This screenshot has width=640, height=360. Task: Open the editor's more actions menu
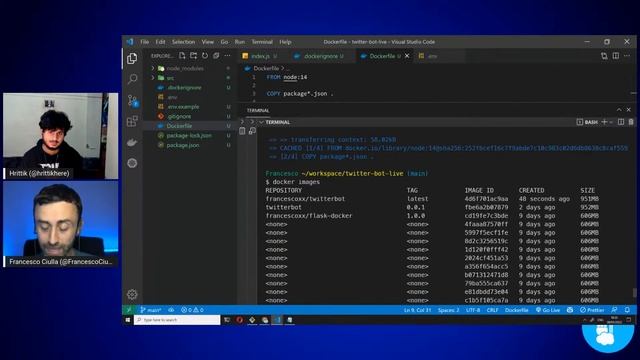627,56
